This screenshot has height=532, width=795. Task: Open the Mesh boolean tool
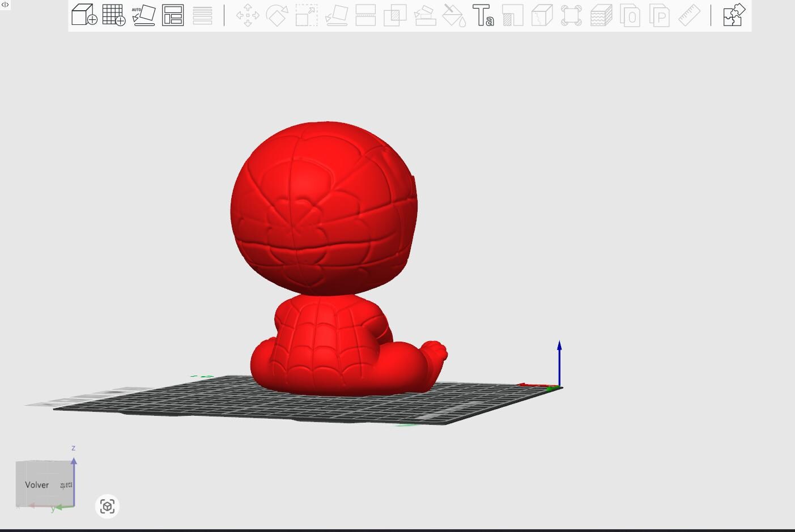coord(395,15)
